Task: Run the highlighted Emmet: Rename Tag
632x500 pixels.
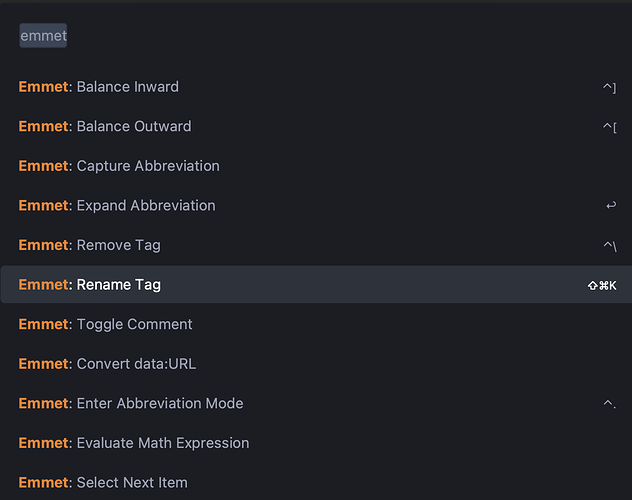Action: pyautogui.click(x=316, y=284)
